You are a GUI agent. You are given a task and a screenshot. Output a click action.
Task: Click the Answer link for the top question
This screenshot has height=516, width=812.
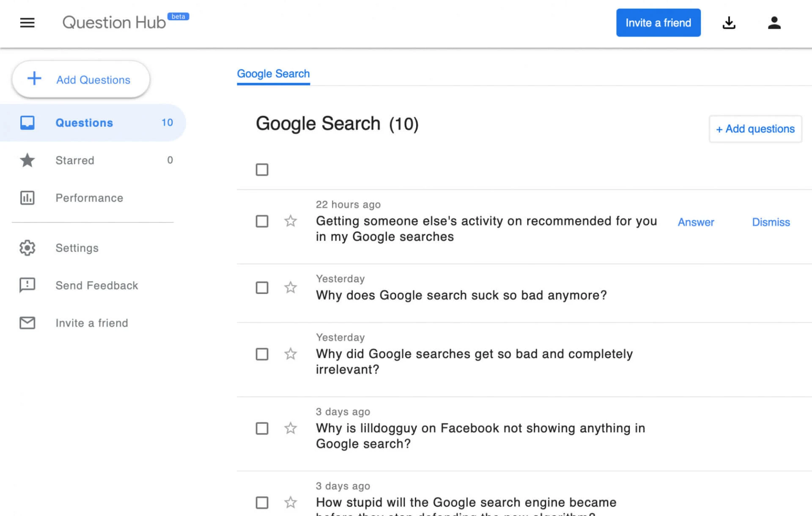point(696,222)
